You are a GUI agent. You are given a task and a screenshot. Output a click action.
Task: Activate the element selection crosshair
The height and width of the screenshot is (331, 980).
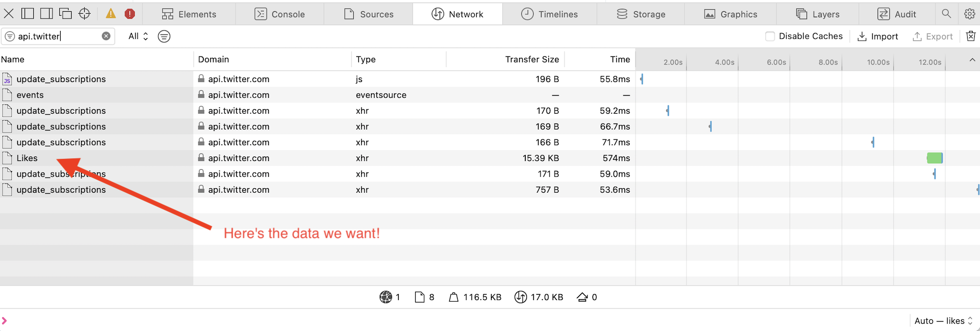[84, 14]
